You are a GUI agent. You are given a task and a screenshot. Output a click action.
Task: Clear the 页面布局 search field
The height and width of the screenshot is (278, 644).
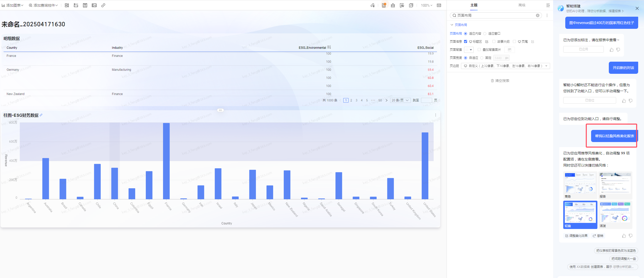(x=538, y=15)
